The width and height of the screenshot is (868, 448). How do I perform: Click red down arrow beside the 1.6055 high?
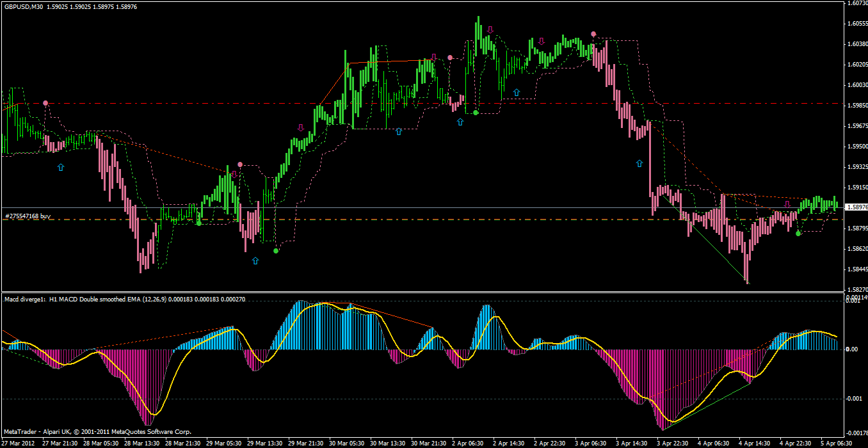(490, 29)
